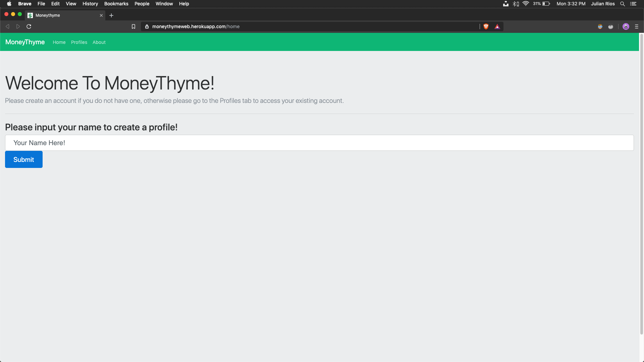This screenshot has width=644, height=362.
Task: Open the purple profile avatar
Action: click(626, 26)
